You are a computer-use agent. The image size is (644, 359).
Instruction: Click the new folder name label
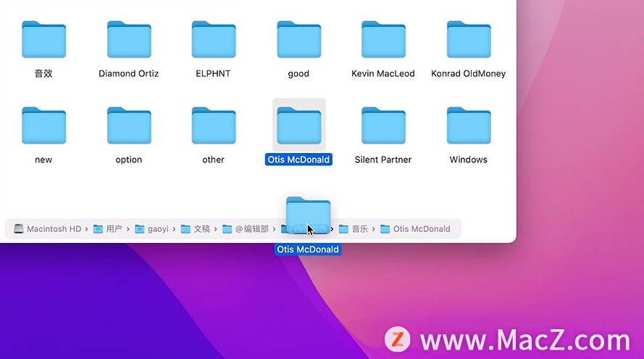43,160
